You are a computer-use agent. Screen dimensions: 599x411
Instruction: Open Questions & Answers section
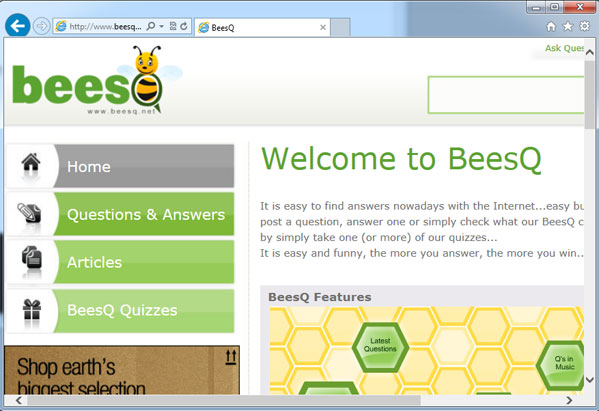click(120, 214)
